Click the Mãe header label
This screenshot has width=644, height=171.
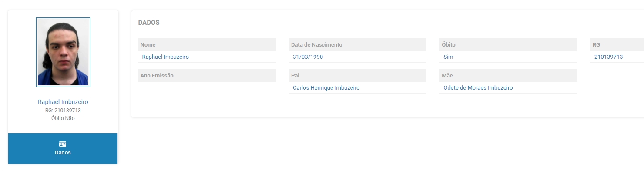tap(447, 76)
